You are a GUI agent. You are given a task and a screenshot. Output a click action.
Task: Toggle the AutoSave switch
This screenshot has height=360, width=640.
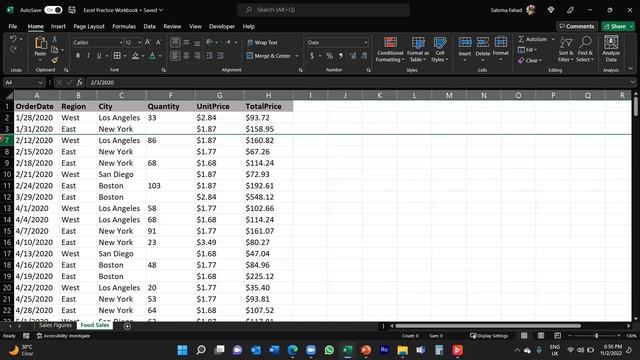(x=53, y=10)
